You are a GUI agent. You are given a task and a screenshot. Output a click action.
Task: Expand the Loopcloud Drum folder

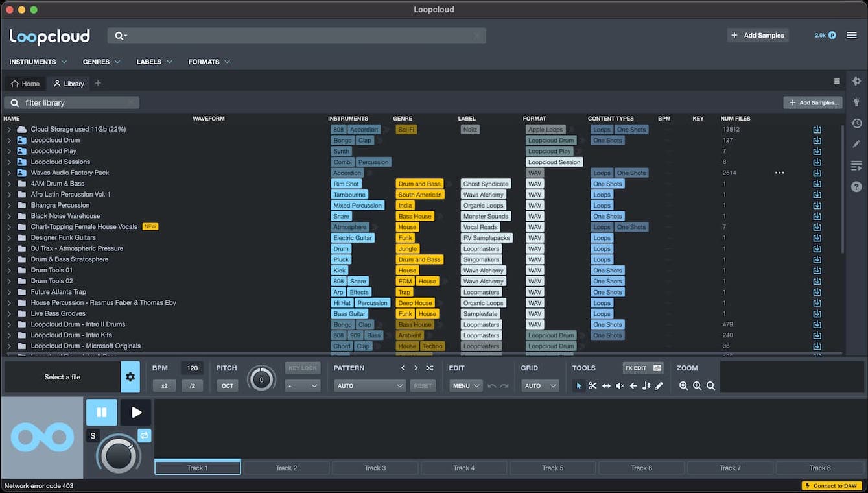click(x=9, y=139)
